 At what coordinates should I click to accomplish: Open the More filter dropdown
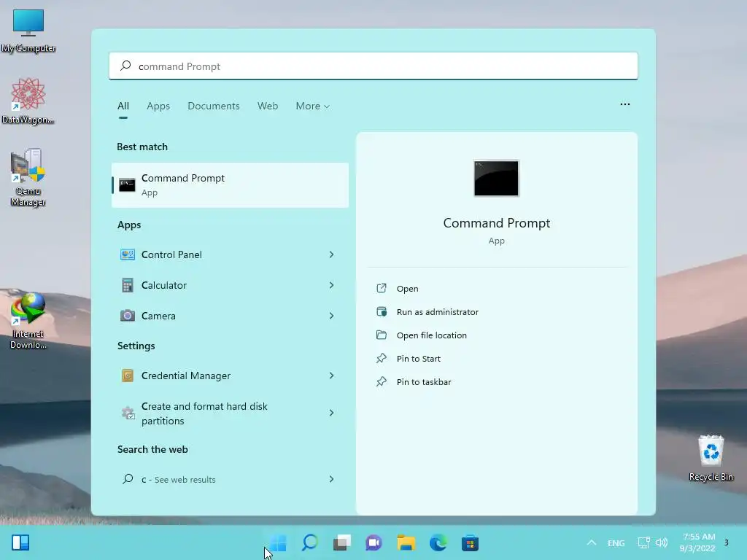pyautogui.click(x=312, y=106)
